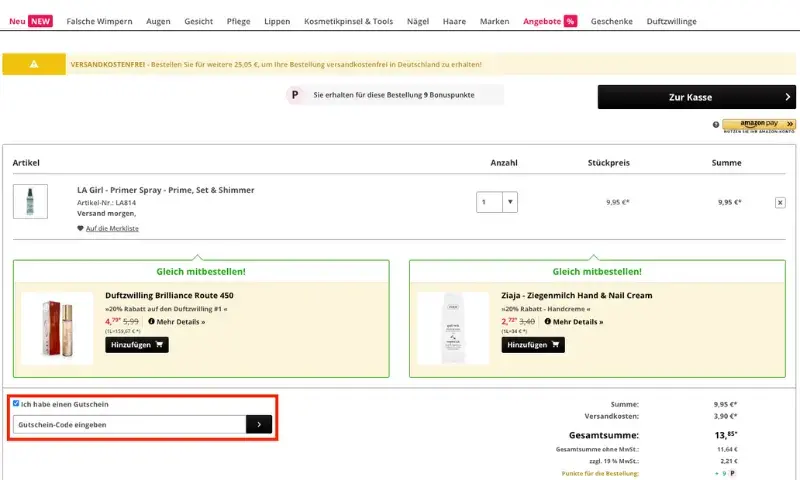Click the Gesamtsumme label

click(604, 435)
